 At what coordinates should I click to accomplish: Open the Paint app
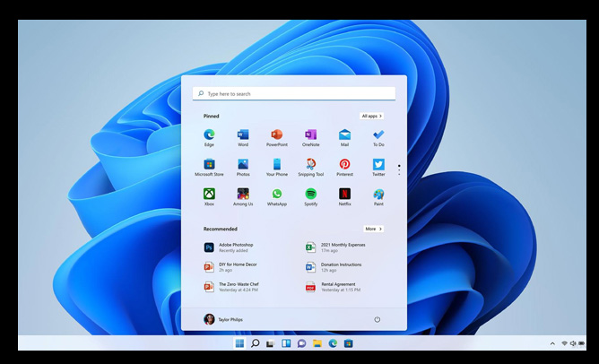(x=378, y=197)
